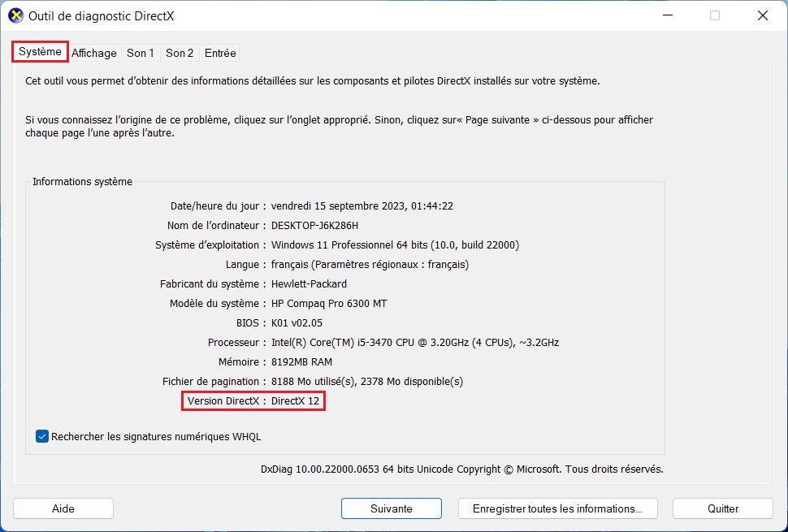Click the Modèle du système label
Screen dimensions: 788x532
coord(218,304)
